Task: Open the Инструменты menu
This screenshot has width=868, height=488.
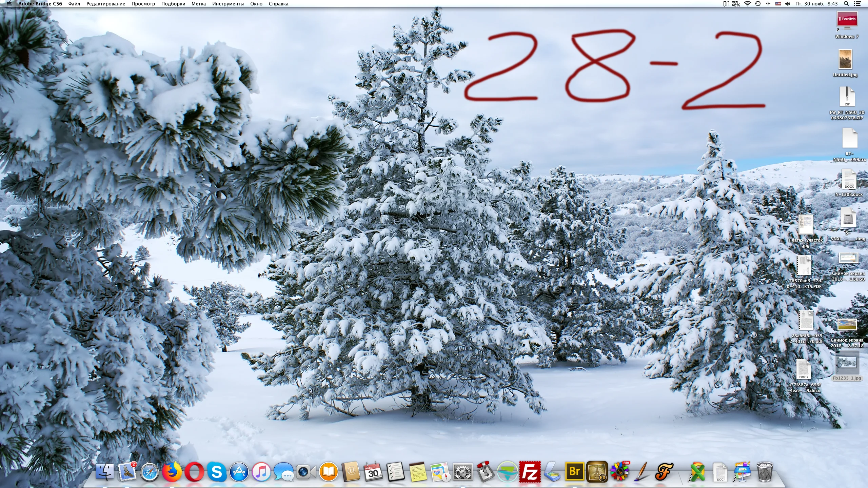Action: click(228, 4)
